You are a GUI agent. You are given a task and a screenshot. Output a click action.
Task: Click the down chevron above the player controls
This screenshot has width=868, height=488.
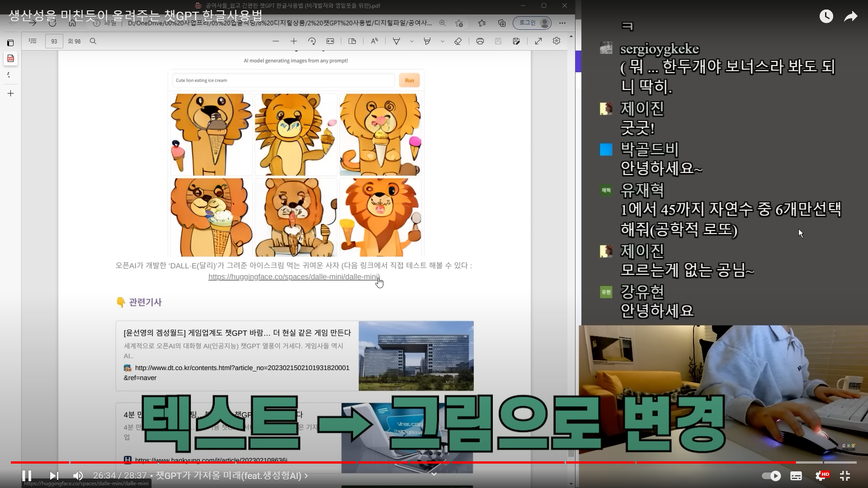(x=434, y=474)
